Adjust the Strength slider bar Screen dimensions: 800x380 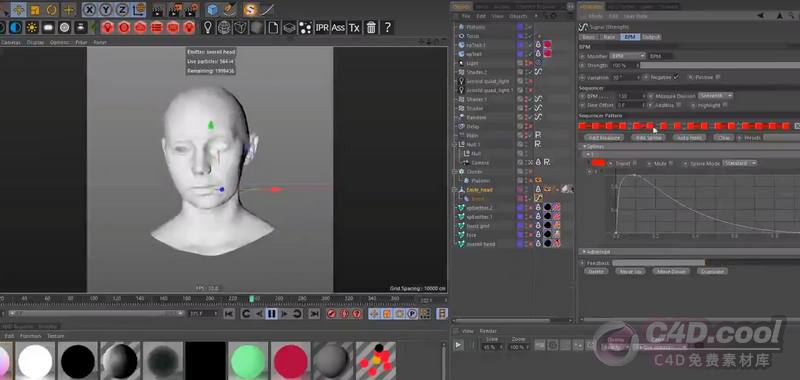(x=719, y=65)
